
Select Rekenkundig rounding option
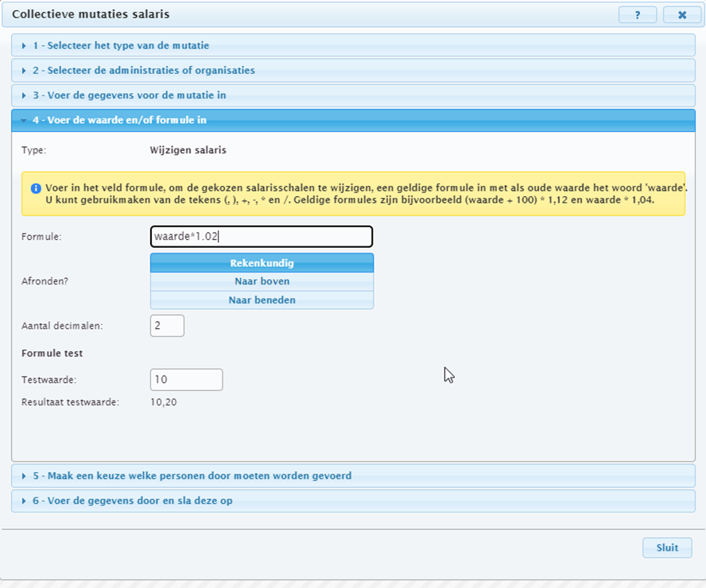pos(262,263)
